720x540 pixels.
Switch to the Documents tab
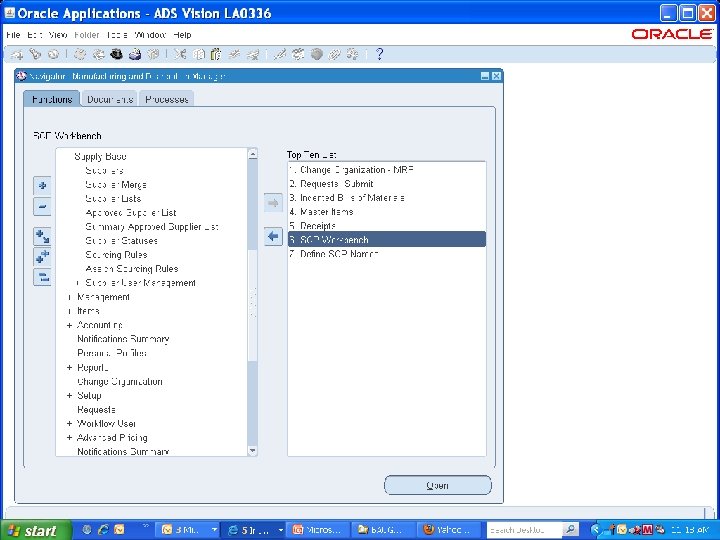(x=110, y=99)
